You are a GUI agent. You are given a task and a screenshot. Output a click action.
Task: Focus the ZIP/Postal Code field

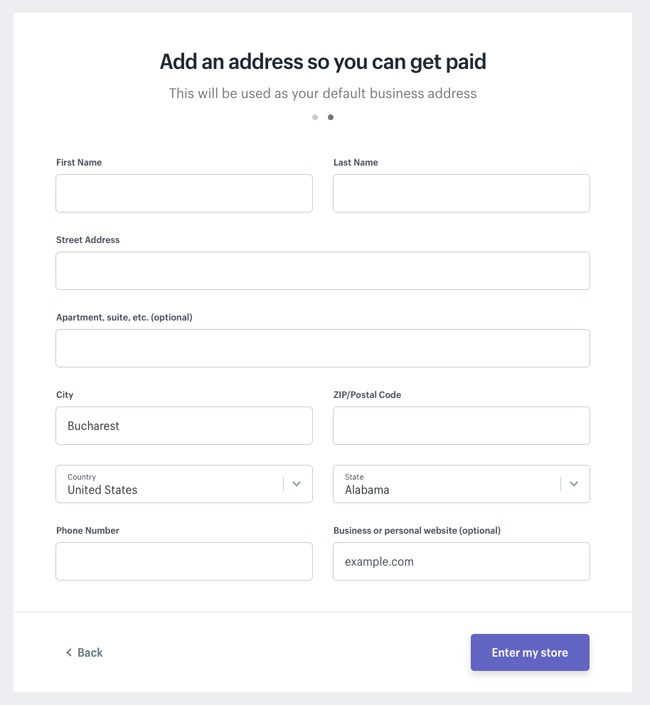[461, 426]
